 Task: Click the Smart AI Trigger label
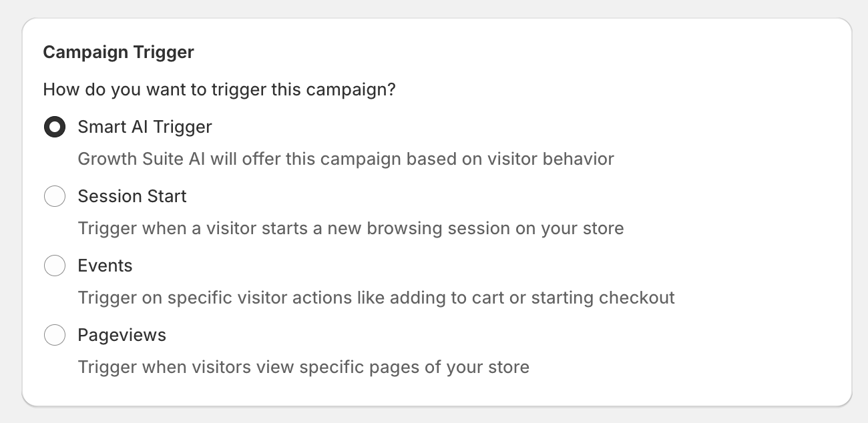tap(144, 127)
